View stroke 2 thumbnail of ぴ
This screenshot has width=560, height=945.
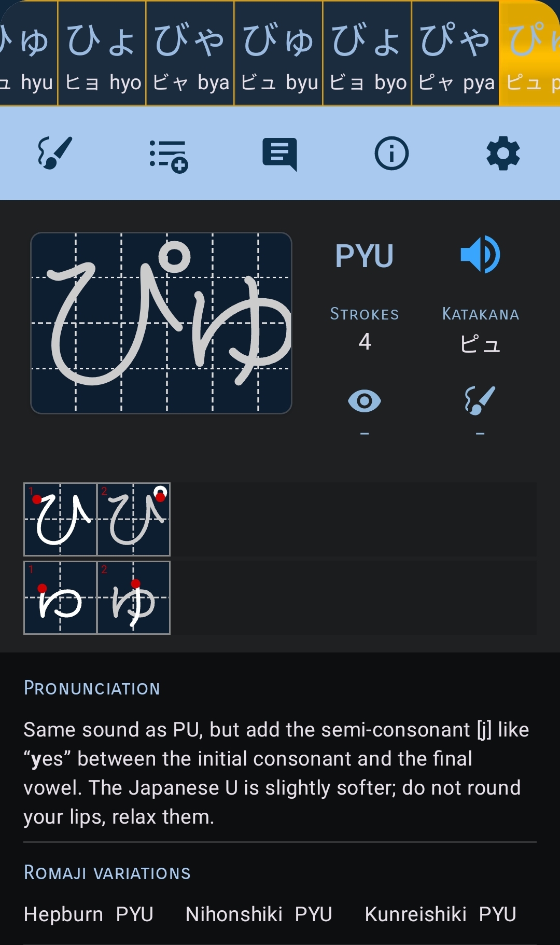tap(134, 520)
